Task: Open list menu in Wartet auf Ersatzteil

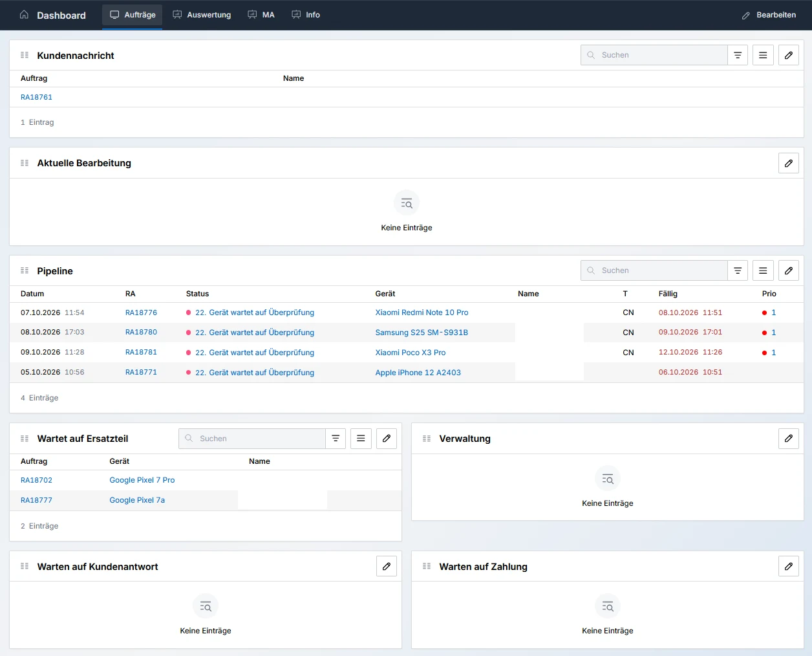Action: (x=361, y=438)
